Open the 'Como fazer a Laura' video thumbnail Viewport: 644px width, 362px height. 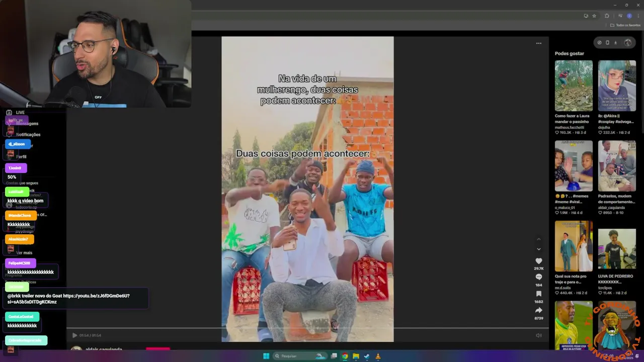[x=574, y=85]
